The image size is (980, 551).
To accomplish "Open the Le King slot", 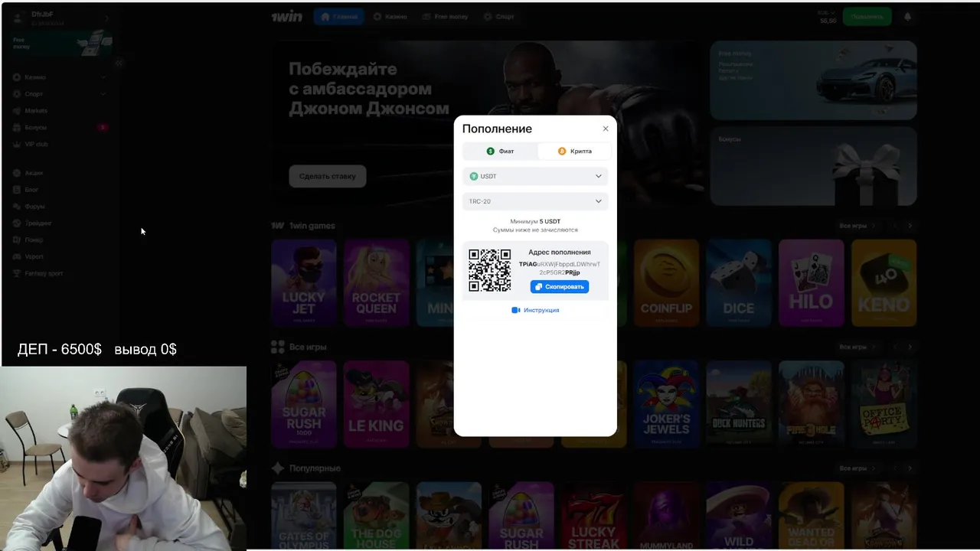I will (376, 404).
